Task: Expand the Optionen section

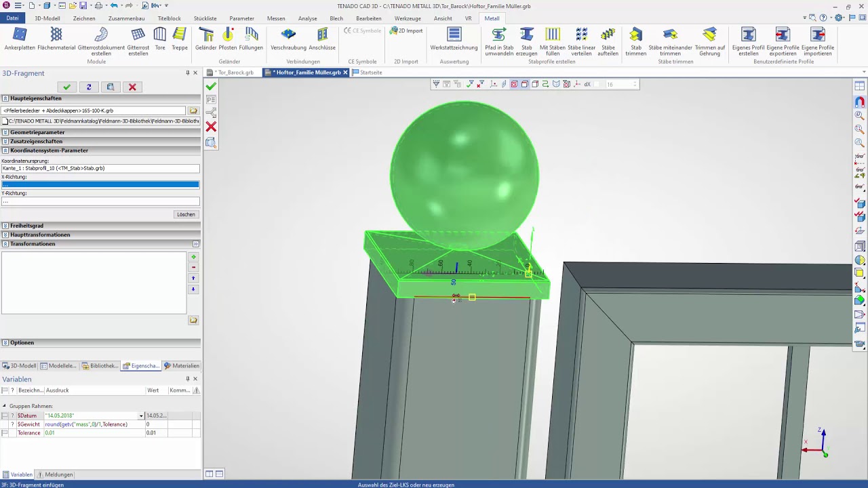Action: 5,342
